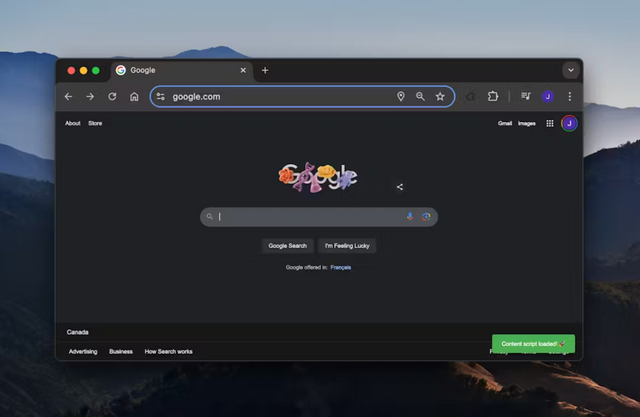Click the Canada region text
Screen dimensions: 640x417
pos(78,332)
